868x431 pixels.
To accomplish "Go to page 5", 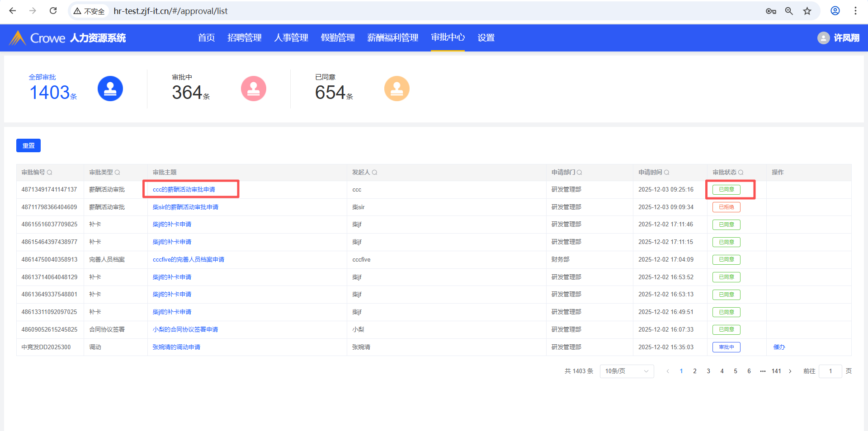I will pyautogui.click(x=736, y=371).
